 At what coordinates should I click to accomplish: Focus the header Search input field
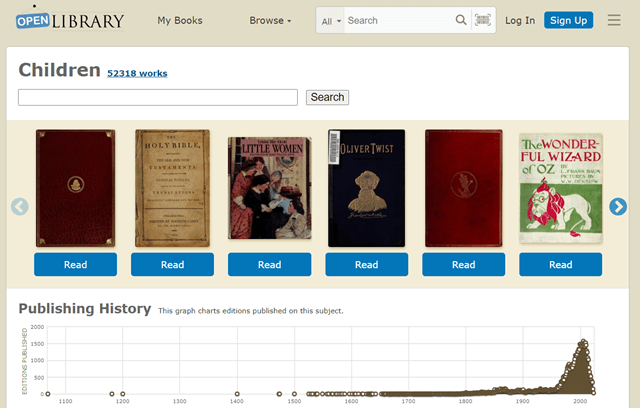click(399, 20)
